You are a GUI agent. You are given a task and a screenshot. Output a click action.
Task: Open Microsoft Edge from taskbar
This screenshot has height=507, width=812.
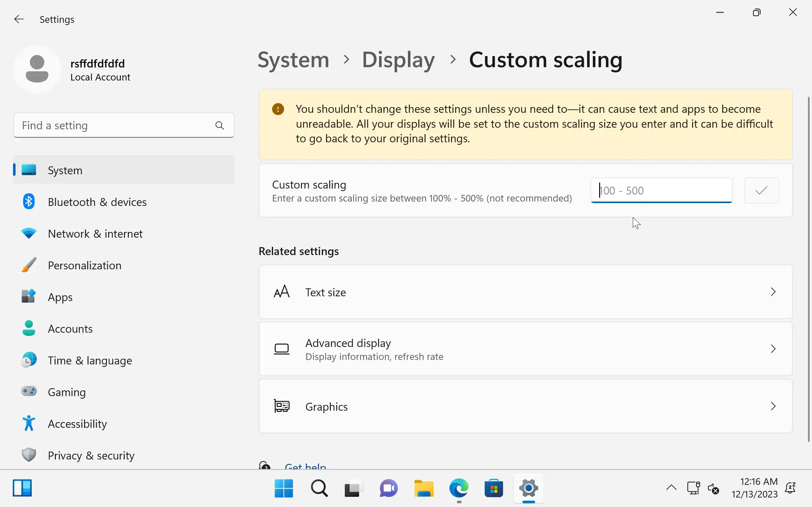tap(459, 488)
